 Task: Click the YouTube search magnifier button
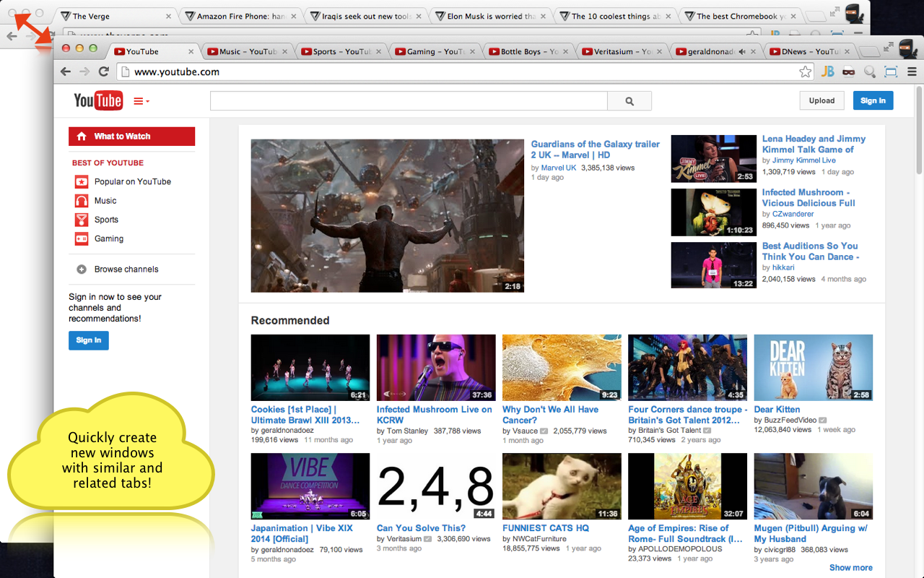pos(629,101)
